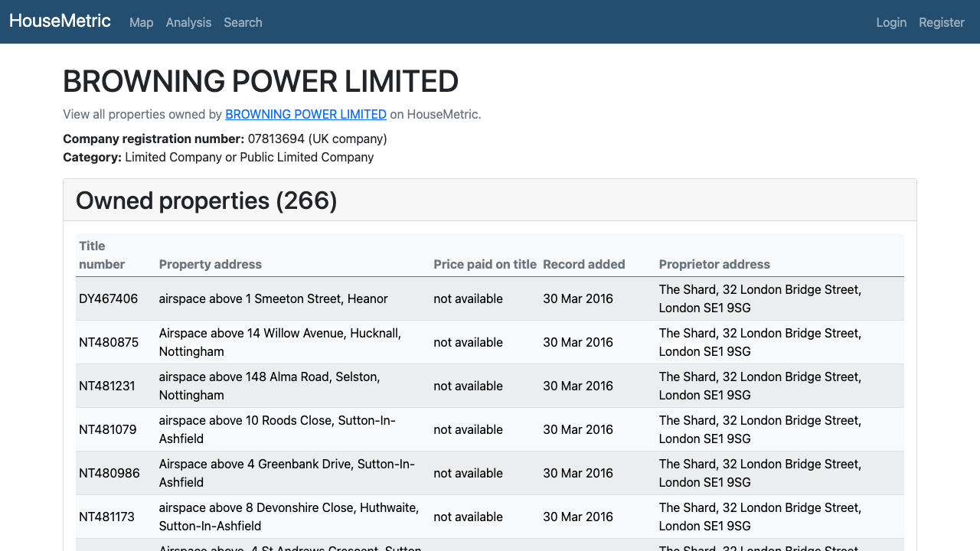Select title number DY467406
Image resolution: width=980 pixels, height=551 pixels.
(108, 298)
